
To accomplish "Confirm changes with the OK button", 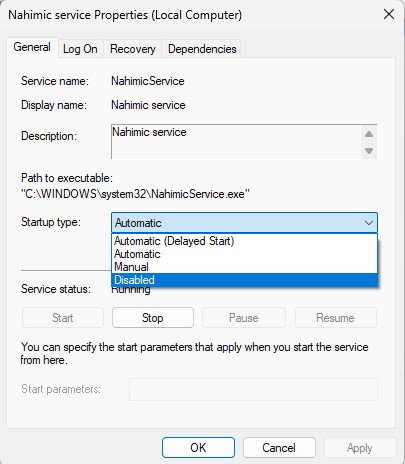I will tap(198, 448).
